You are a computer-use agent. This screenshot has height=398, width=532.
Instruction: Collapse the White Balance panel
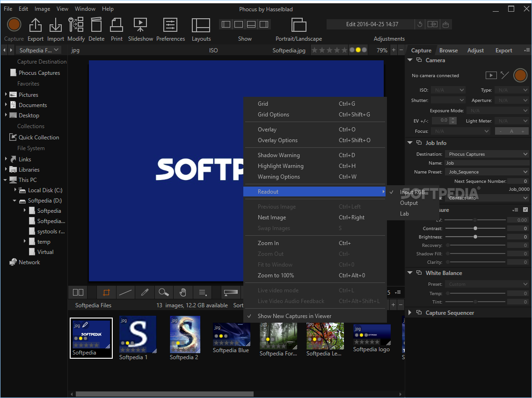[x=410, y=273]
